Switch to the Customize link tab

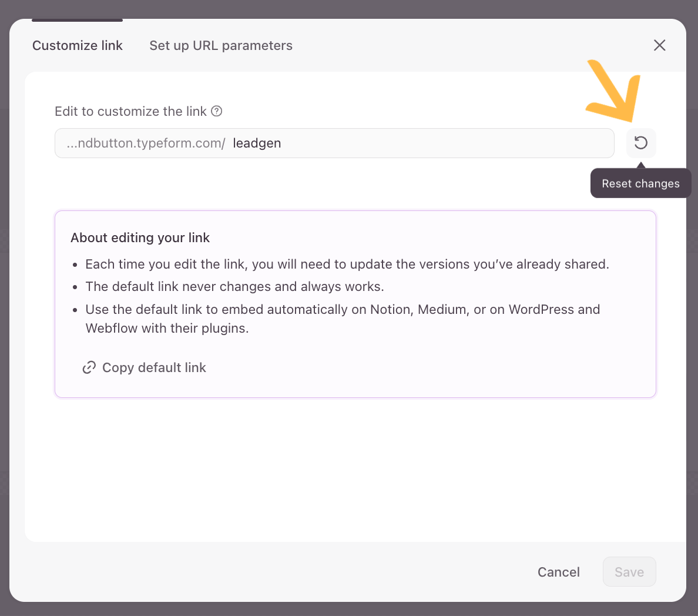click(x=78, y=45)
